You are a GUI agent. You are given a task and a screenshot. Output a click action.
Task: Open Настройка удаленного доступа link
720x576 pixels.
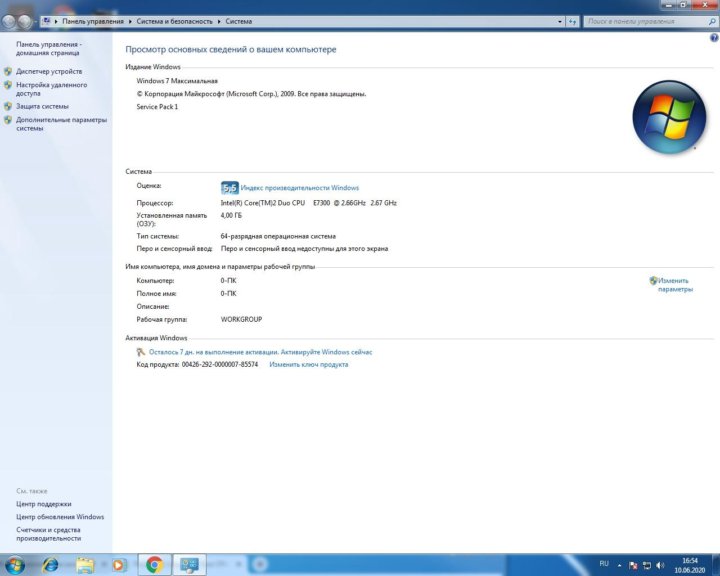[x=51, y=89]
